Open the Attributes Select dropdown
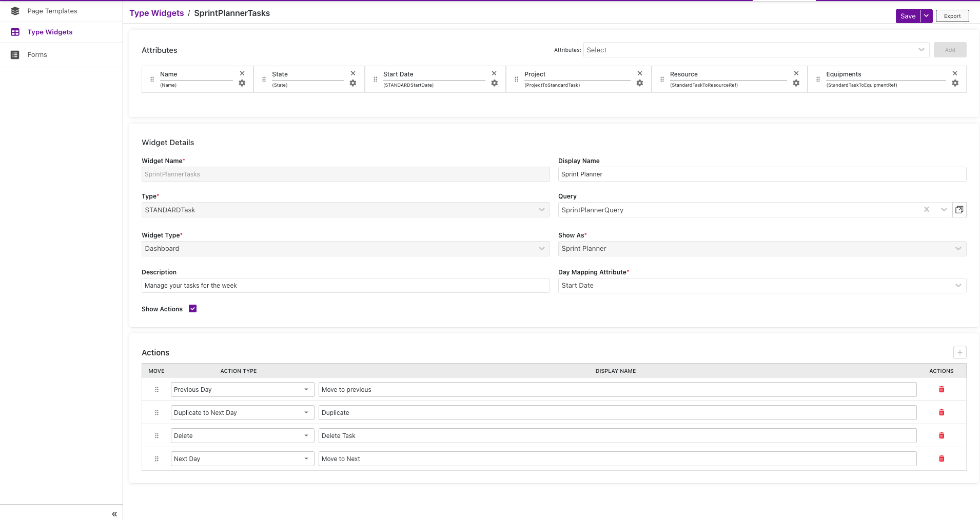The width and height of the screenshot is (980, 519). click(756, 50)
